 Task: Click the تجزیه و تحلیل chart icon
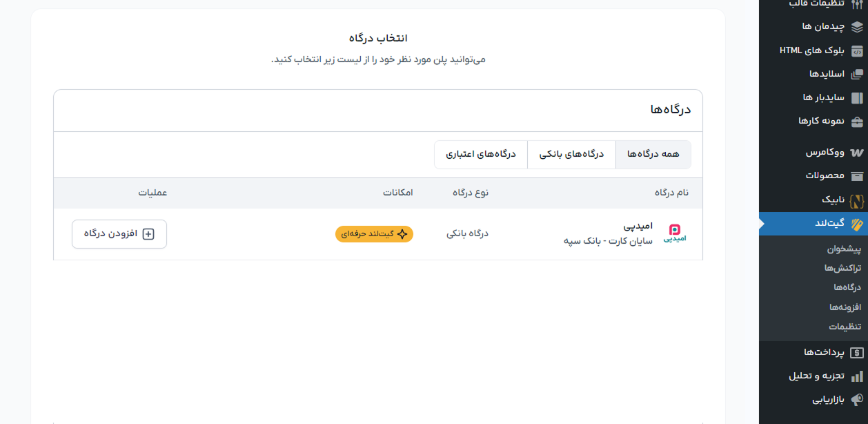tap(856, 376)
